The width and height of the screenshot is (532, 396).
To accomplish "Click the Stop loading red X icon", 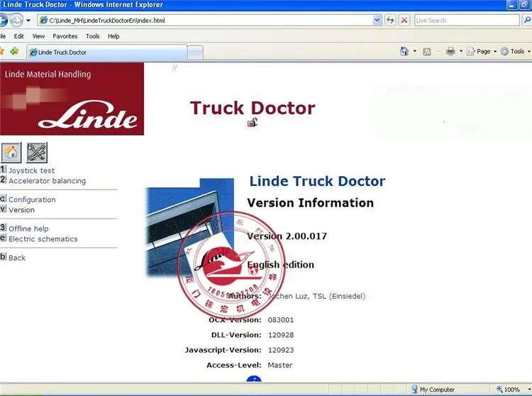I will coord(404,21).
